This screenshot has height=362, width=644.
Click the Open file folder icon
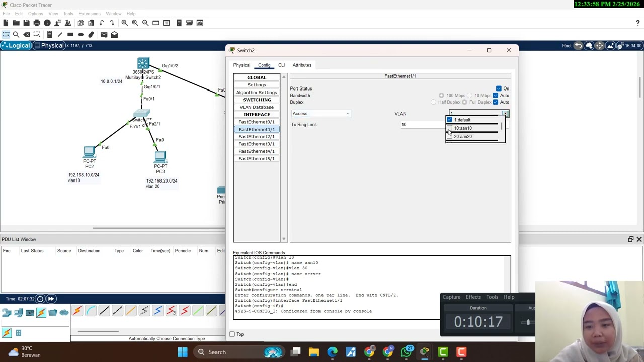(x=16, y=23)
